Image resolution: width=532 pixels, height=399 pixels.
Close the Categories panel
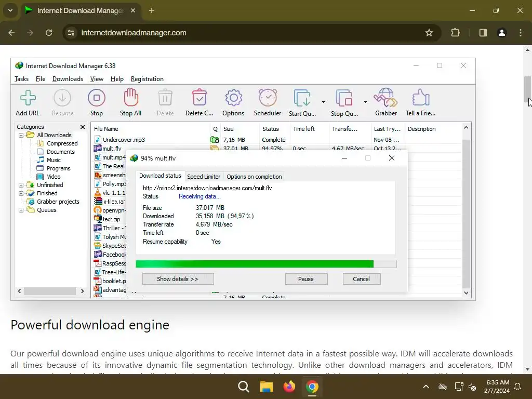[82, 127]
